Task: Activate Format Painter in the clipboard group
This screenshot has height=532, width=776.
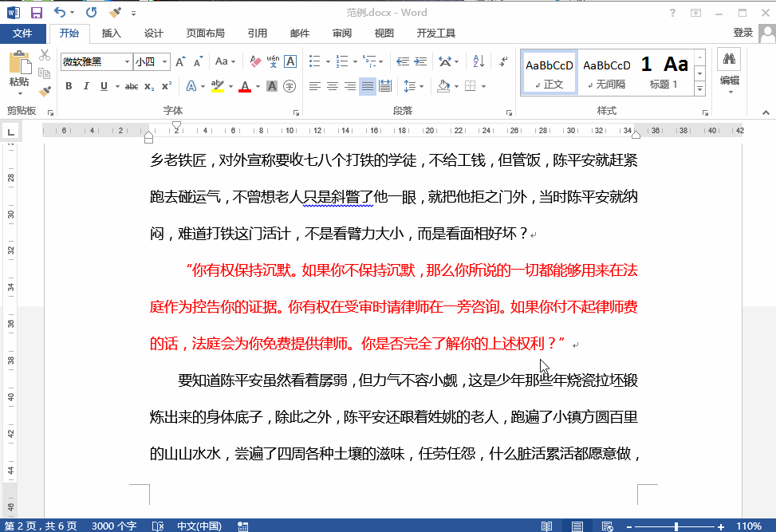Action: pyautogui.click(x=45, y=92)
